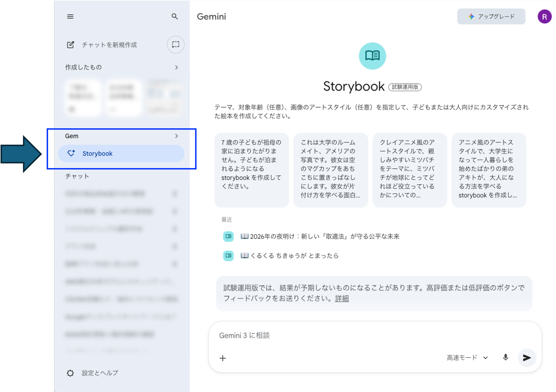Click the plus attach icon

(x=223, y=358)
